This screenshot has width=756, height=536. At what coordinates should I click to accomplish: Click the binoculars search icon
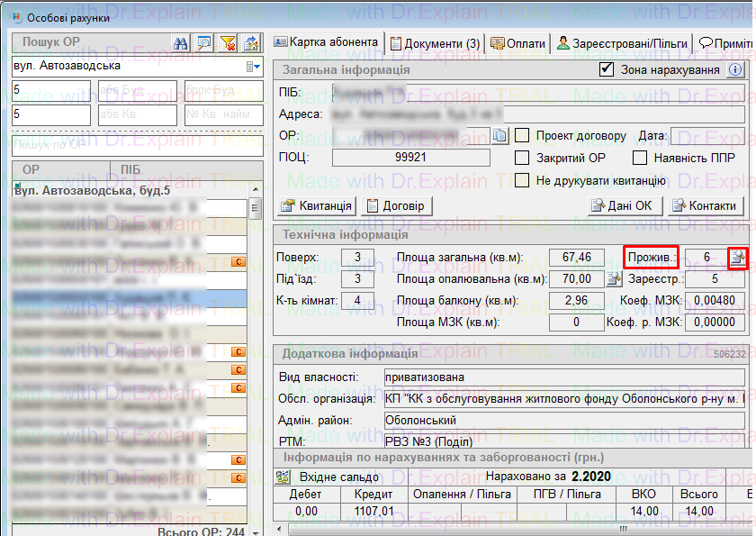(x=180, y=42)
